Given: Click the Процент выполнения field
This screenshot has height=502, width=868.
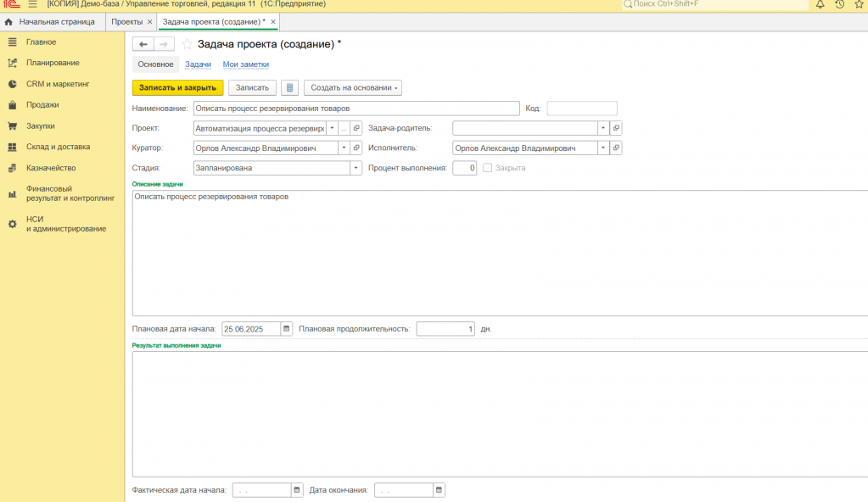Looking at the screenshot, I should (464, 168).
